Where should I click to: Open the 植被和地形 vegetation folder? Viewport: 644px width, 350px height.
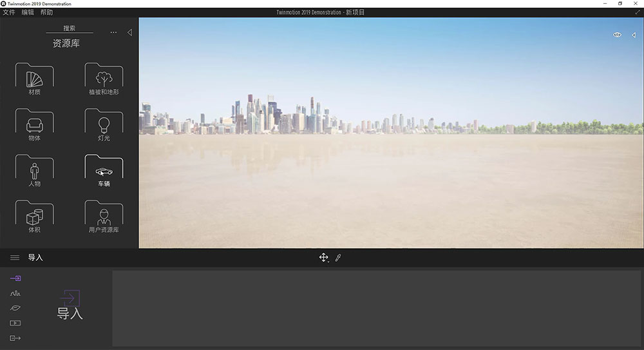click(x=104, y=79)
